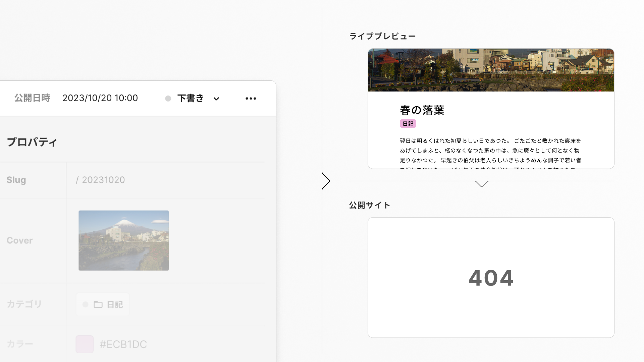
Task: Click the grey draft status dot
Action: [168, 98]
